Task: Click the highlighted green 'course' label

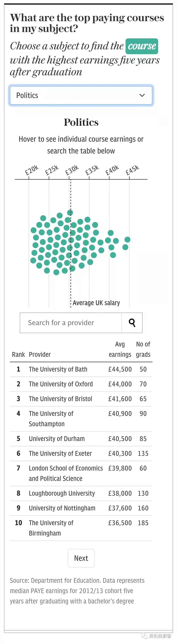Action: 142,46
